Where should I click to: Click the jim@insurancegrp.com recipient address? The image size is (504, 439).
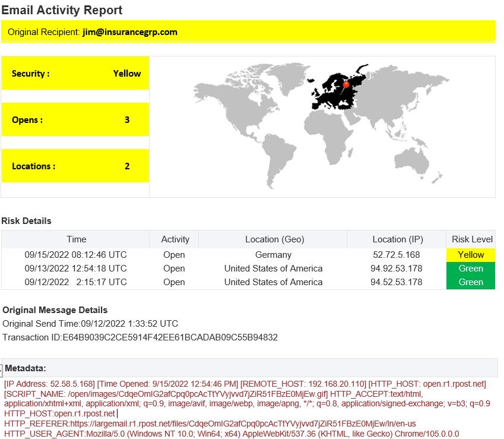[129, 32]
